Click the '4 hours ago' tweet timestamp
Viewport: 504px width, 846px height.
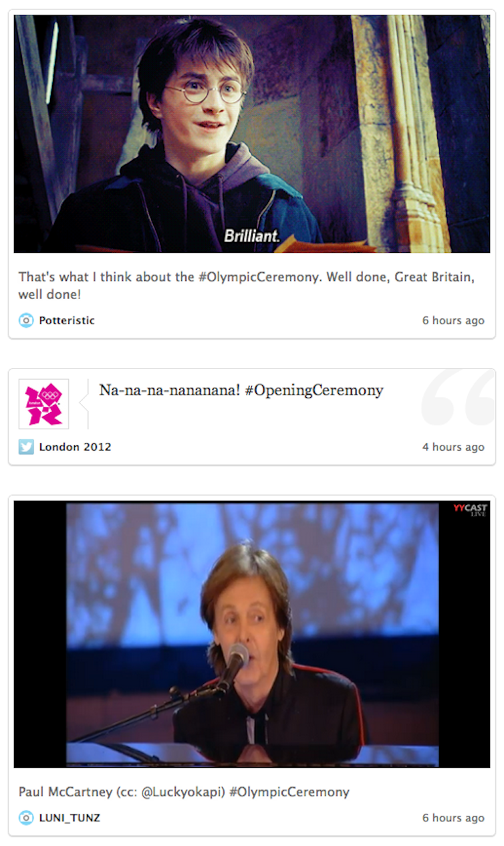pos(453,447)
